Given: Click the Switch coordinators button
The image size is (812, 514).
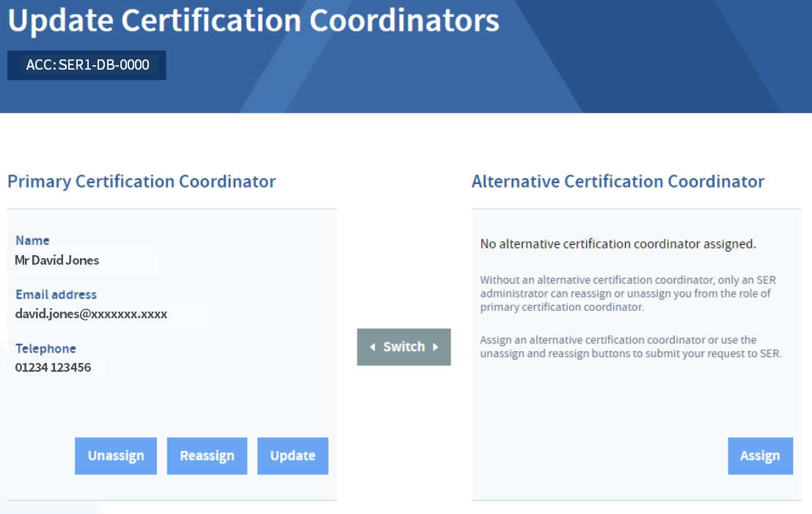Looking at the screenshot, I should [403, 347].
